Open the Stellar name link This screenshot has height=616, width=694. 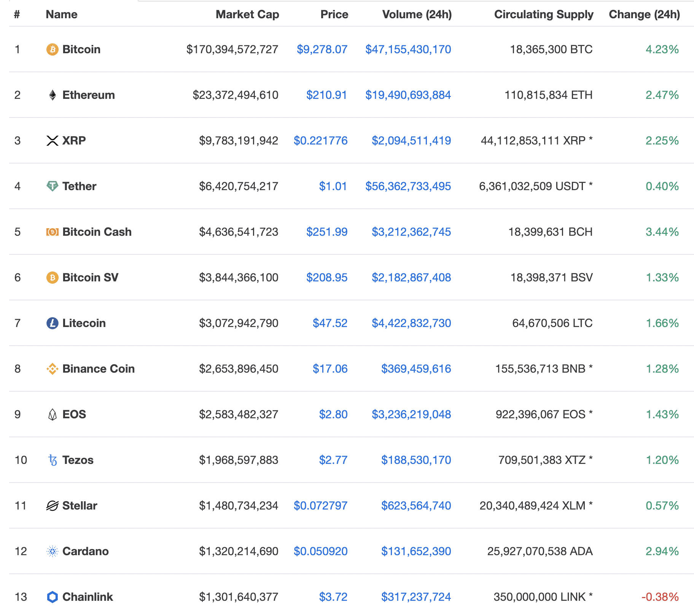(x=80, y=506)
